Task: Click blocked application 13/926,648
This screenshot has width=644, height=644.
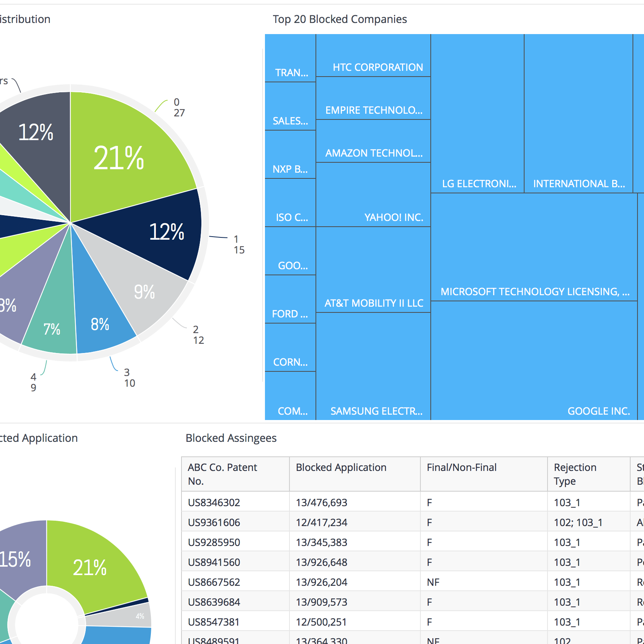Action: click(x=322, y=562)
